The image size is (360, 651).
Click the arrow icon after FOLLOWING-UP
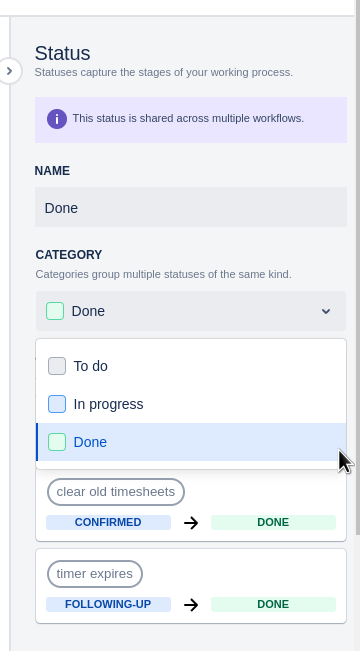[191, 605]
